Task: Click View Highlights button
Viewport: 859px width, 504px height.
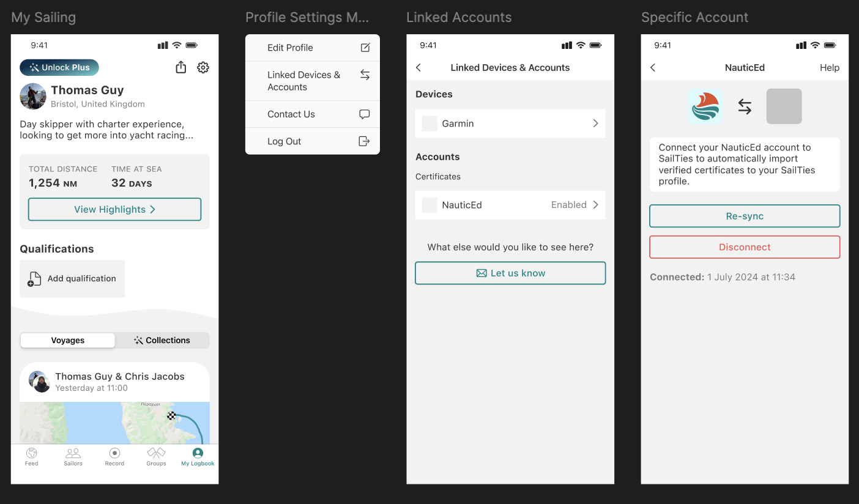Action: click(114, 209)
